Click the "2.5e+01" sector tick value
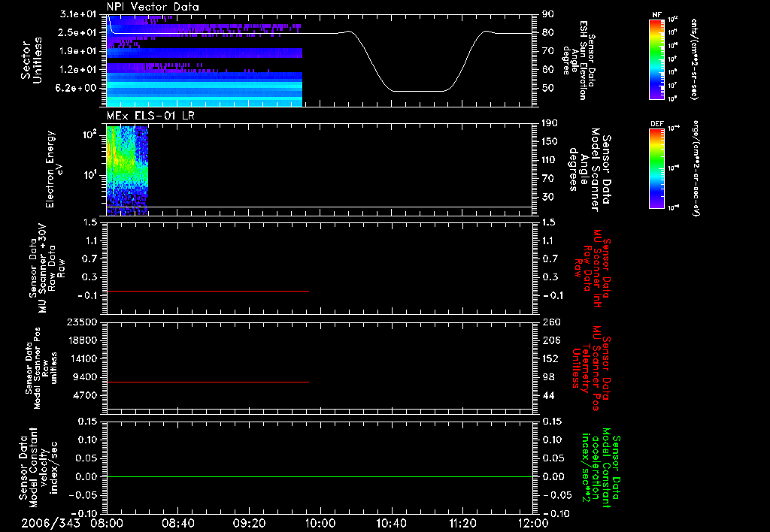Screen dimensions: 770x532 78,32
